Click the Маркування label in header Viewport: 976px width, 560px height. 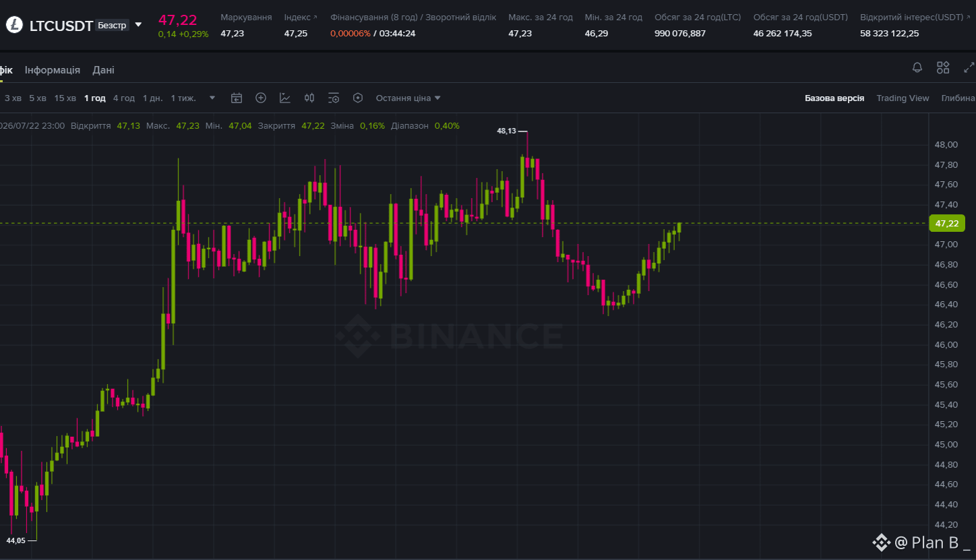[x=246, y=17]
